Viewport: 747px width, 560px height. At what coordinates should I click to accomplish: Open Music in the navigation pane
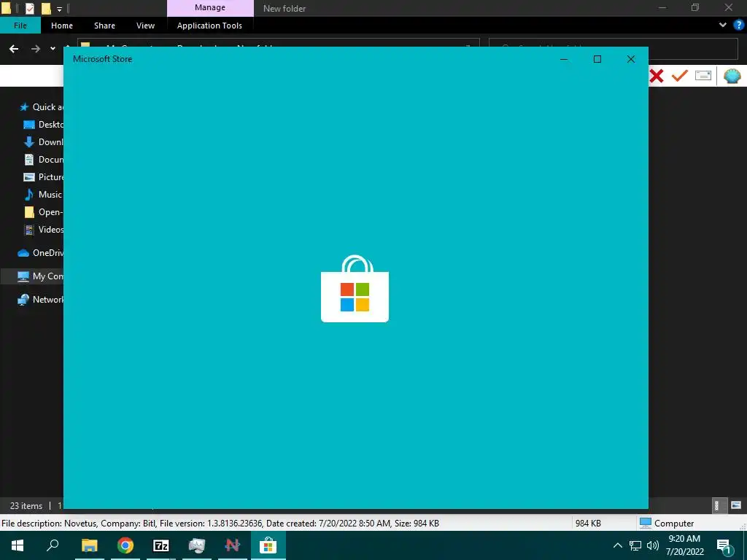[x=43, y=194]
